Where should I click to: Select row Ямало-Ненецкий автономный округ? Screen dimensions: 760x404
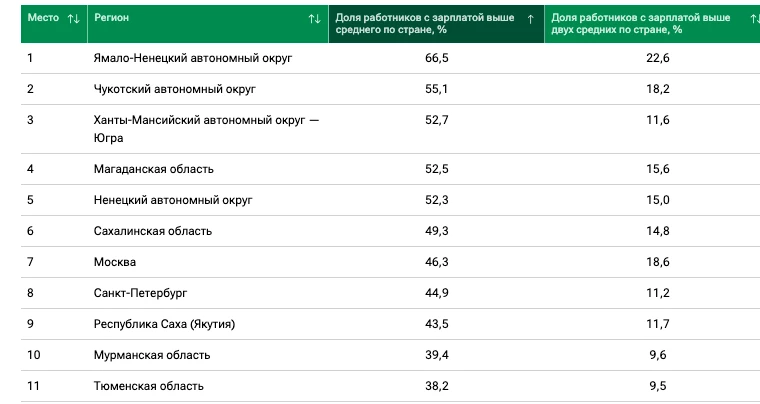(390, 58)
